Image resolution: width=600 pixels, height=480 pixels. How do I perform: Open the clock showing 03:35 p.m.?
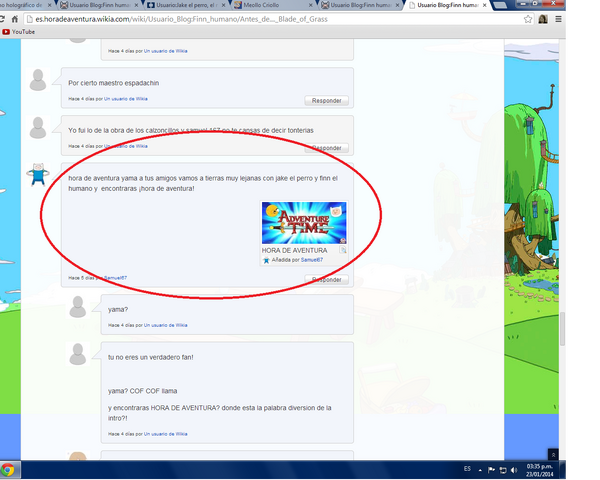(x=539, y=470)
